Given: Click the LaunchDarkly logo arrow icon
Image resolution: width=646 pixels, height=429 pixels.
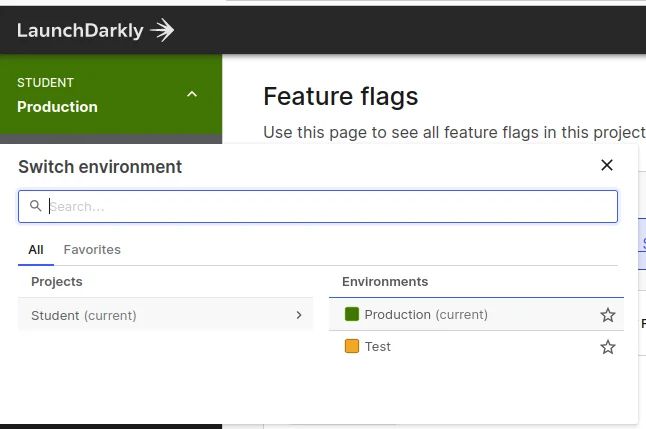Looking at the screenshot, I should (x=162, y=30).
